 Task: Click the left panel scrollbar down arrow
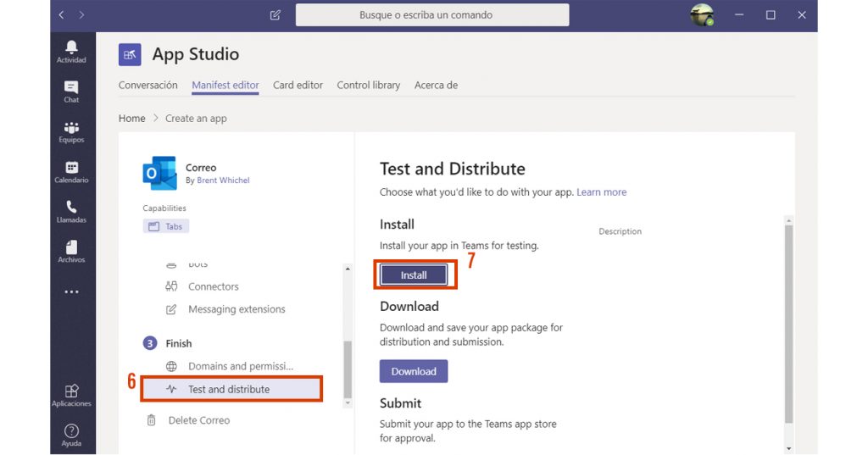(x=348, y=403)
